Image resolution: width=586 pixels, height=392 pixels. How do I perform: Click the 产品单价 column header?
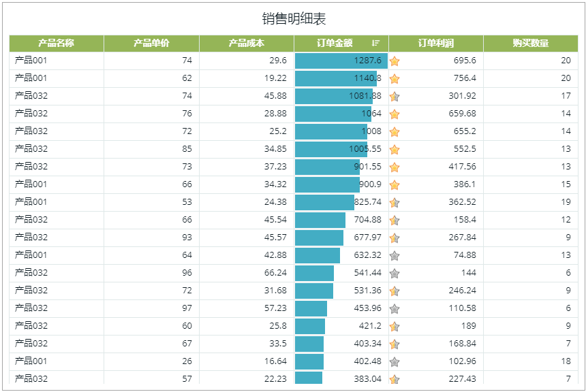[151, 44]
